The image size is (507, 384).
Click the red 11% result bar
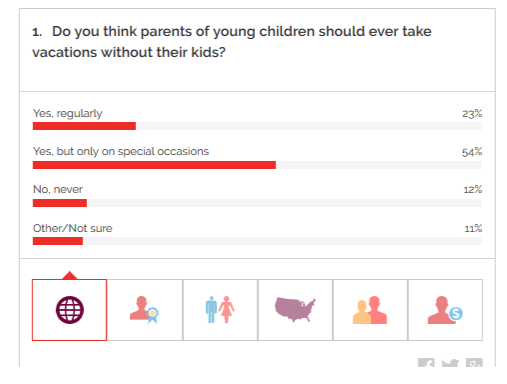click(x=58, y=241)
